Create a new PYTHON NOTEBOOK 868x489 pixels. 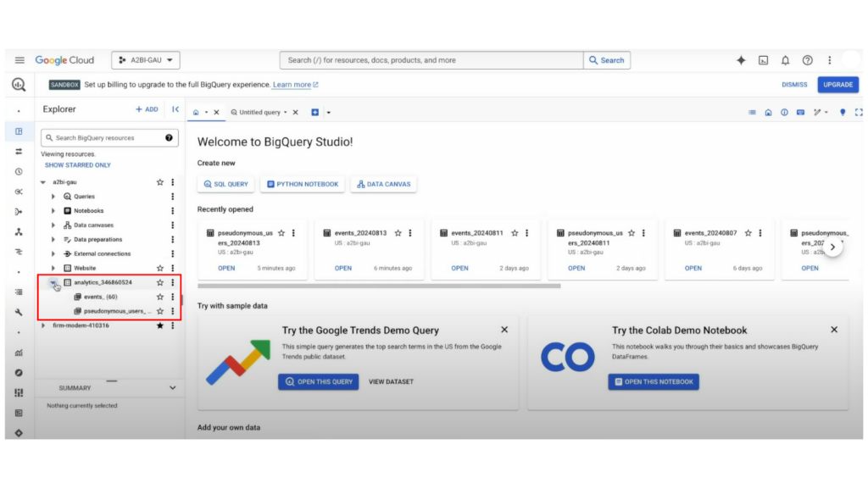coord(303,184)
